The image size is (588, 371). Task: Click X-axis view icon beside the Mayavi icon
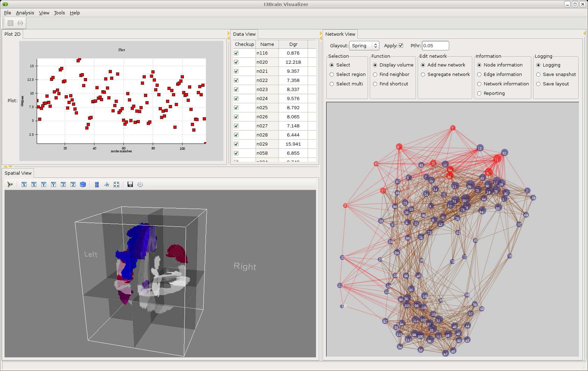pyautogui.click(x=24, y=184)
